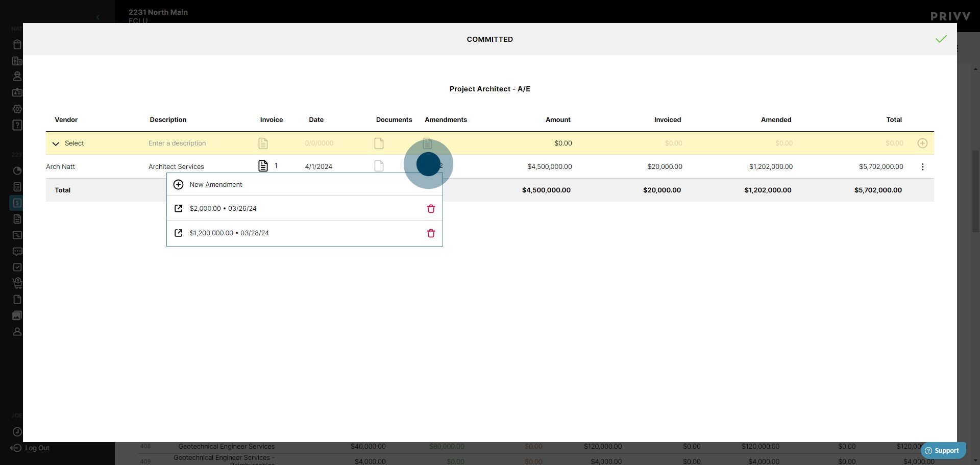Click the Amended column header

click(x=776, y=120)
